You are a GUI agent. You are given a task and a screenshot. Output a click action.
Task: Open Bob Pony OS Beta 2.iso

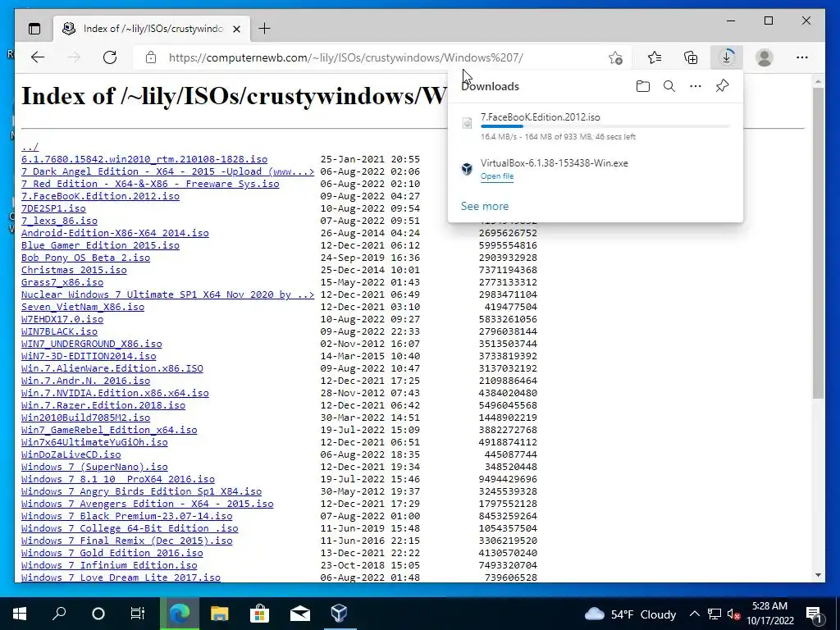click(x=85, y=258)
